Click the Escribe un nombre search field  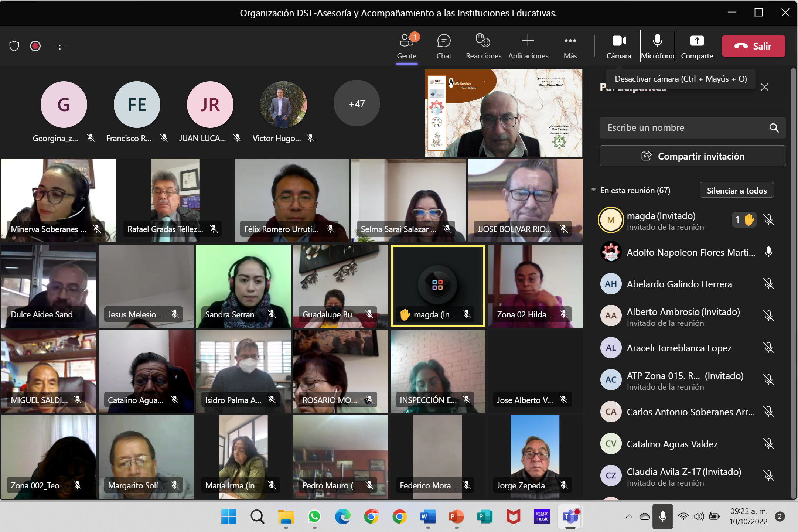[x=692, y=128]
